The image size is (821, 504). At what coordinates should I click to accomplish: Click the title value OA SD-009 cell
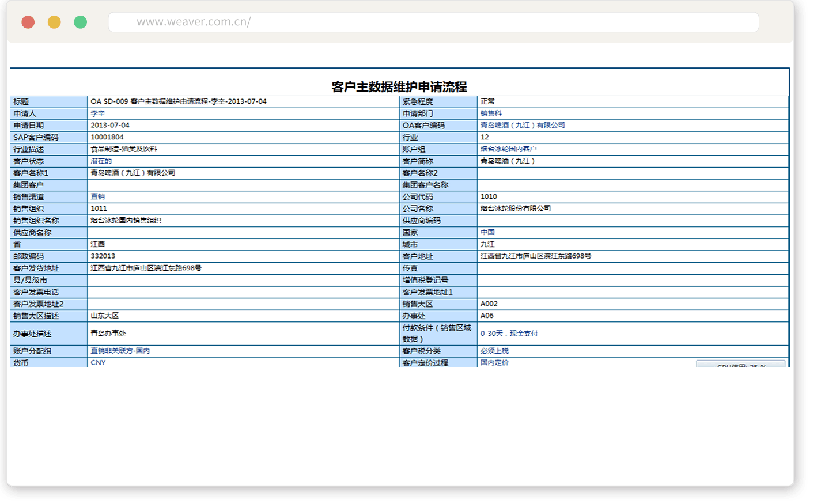(179, 101)
